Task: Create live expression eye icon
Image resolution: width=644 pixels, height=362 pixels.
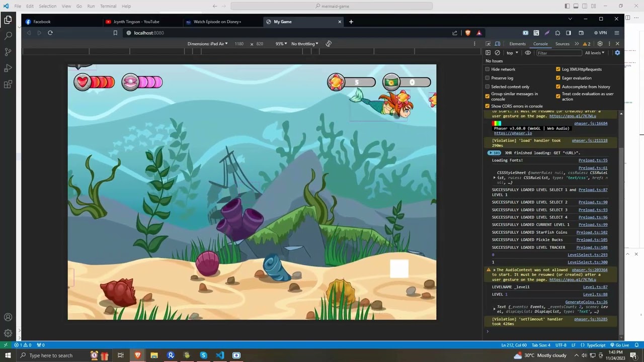Action: click(528, 53)
